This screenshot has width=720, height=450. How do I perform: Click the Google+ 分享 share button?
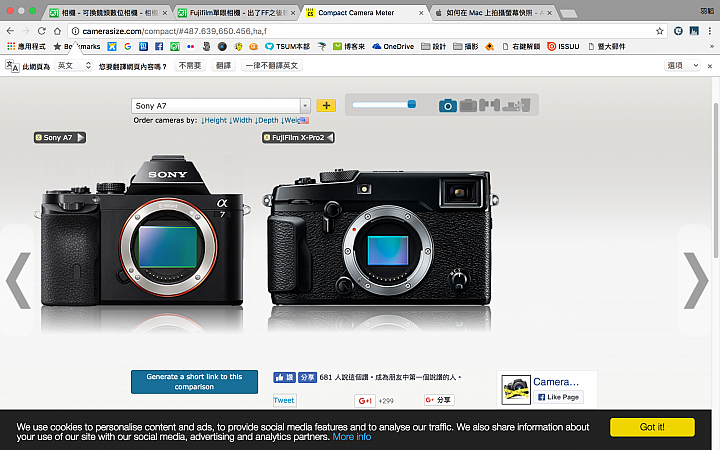tap(439, 400)
